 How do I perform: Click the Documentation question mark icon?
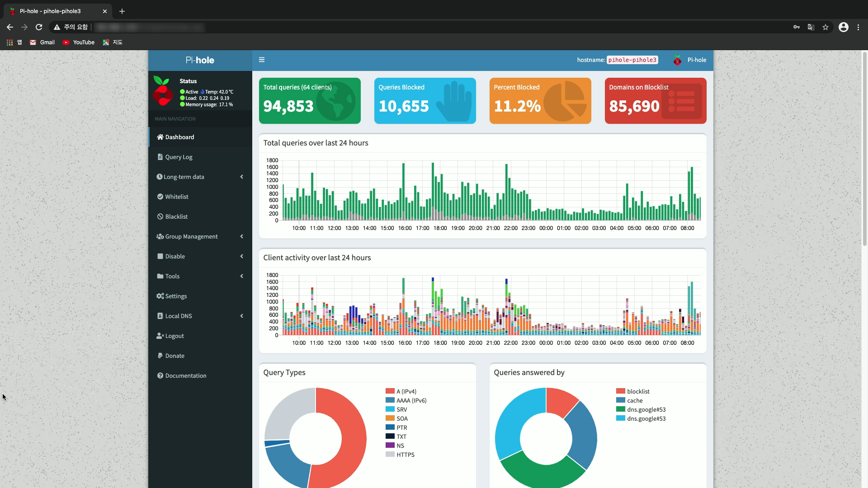[160, 375]
